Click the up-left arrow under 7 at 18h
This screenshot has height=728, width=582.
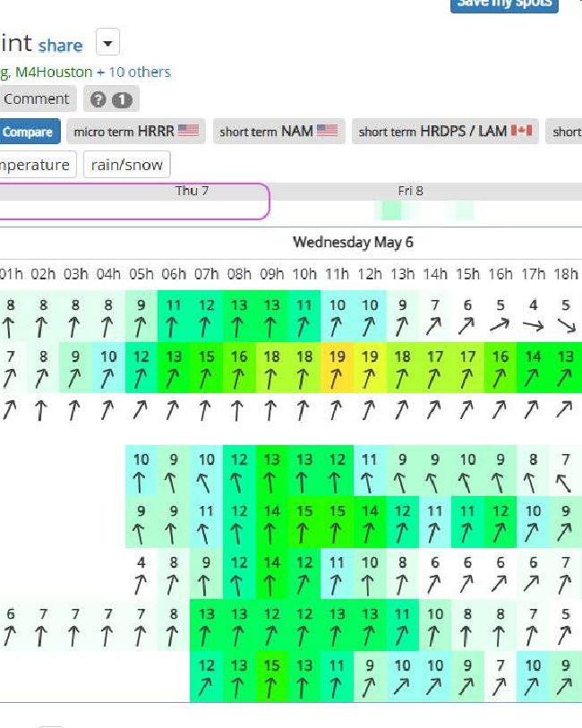(564, 483)
